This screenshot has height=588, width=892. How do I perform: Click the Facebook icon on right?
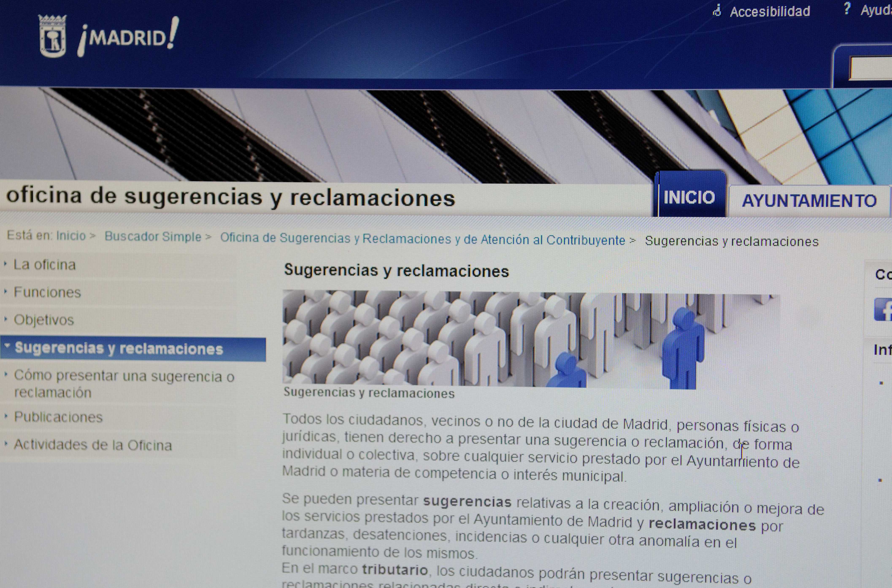coord(884,310)
